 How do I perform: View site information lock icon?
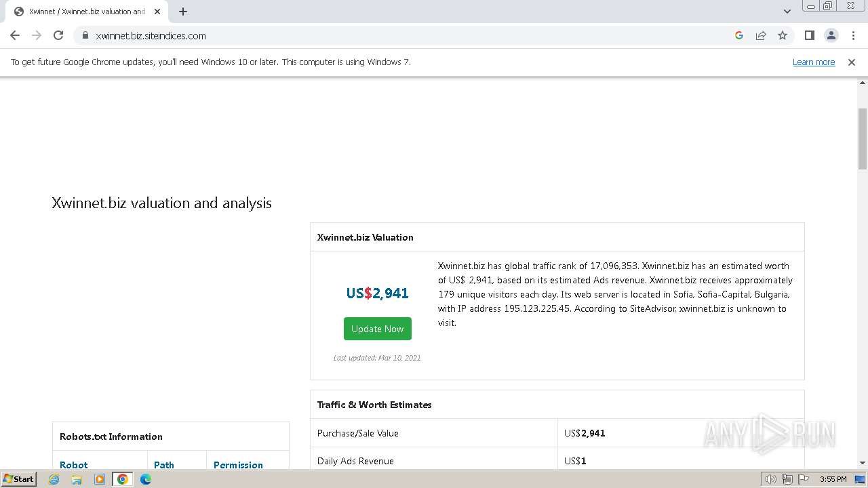pos(85,35)
